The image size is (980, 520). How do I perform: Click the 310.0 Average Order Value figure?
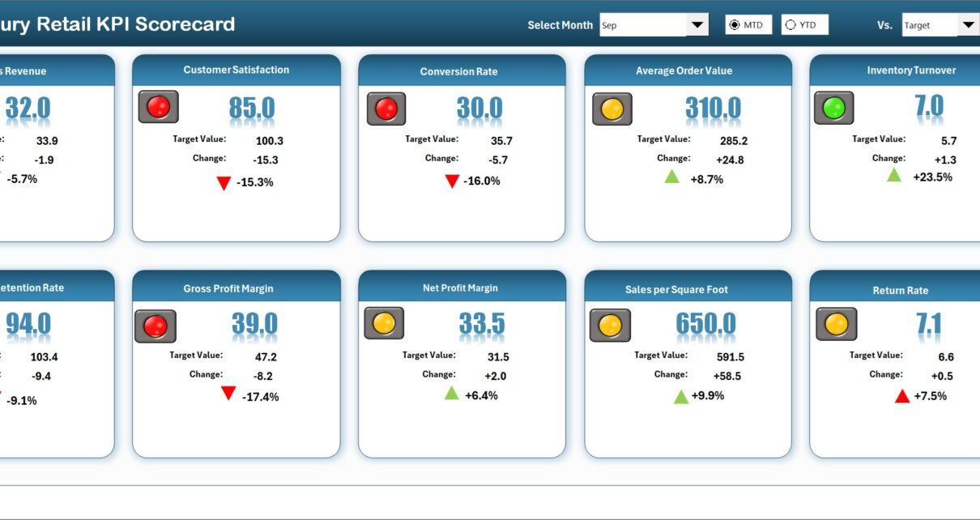(713, 108)
